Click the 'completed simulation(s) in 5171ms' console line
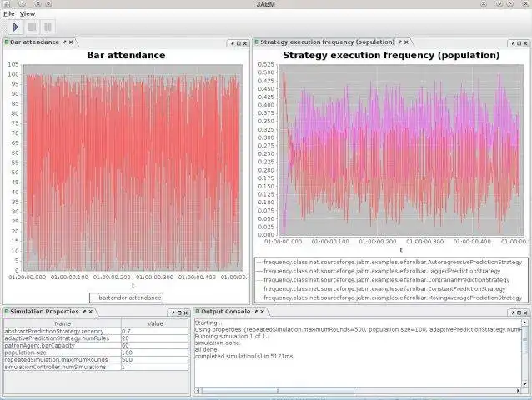This screenshot has width=532, height=400. 244,357
